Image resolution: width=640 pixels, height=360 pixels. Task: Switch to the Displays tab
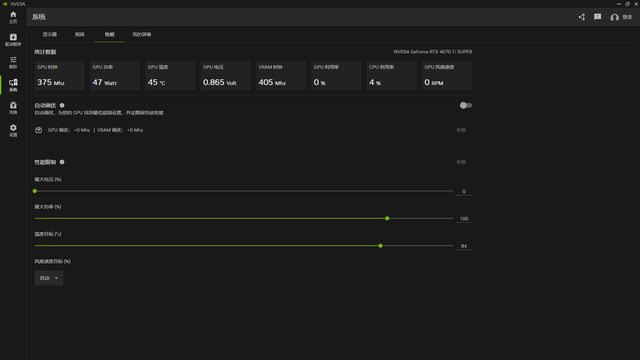click(x=50, y=34)
